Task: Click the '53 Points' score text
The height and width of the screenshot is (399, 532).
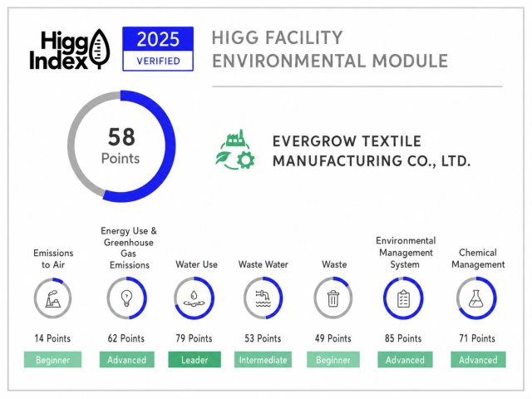Action: (263, 338)
